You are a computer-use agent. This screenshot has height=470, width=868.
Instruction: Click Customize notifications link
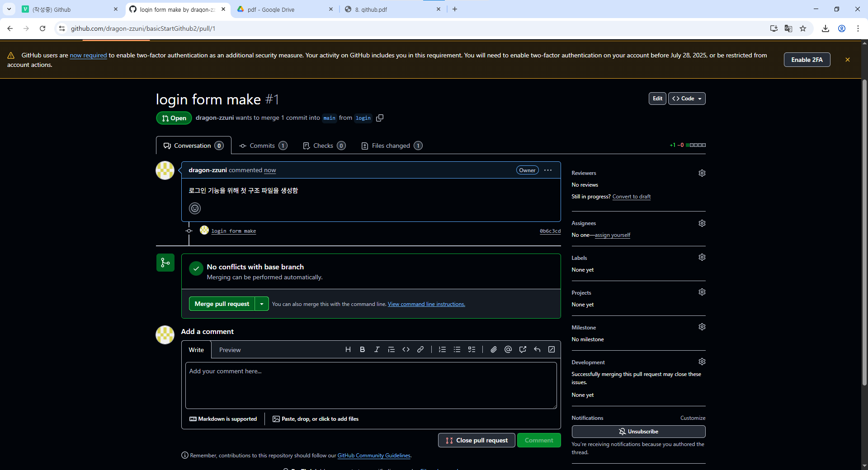click(693, 418)
